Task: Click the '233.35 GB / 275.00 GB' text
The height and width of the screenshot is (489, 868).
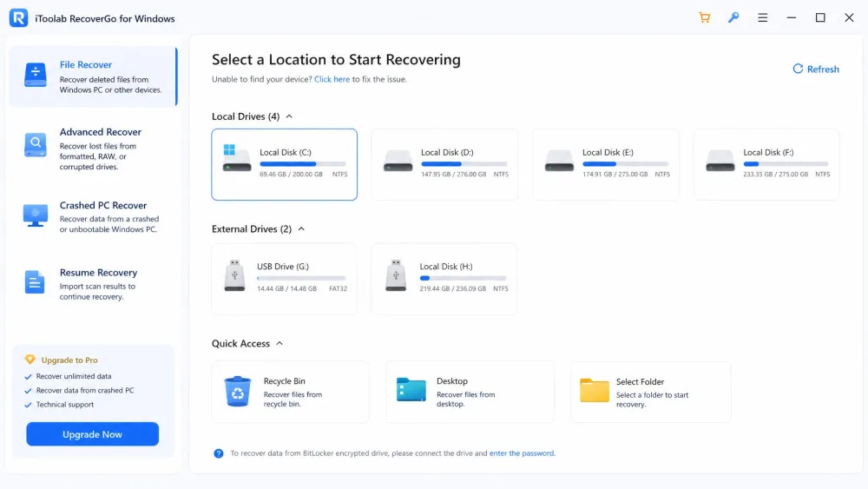Action: 775,174
